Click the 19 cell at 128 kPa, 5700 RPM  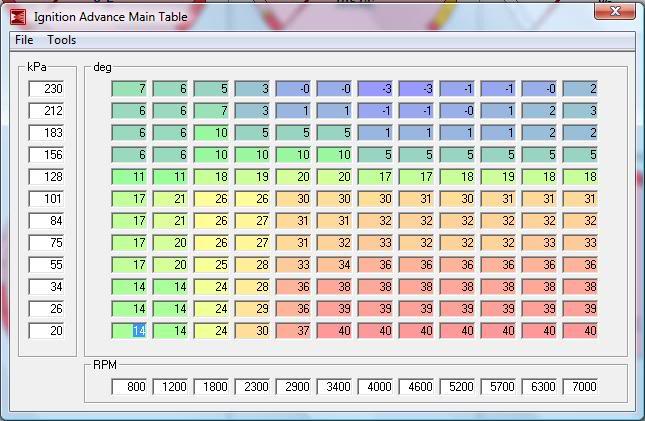click(x=498, y=177)
